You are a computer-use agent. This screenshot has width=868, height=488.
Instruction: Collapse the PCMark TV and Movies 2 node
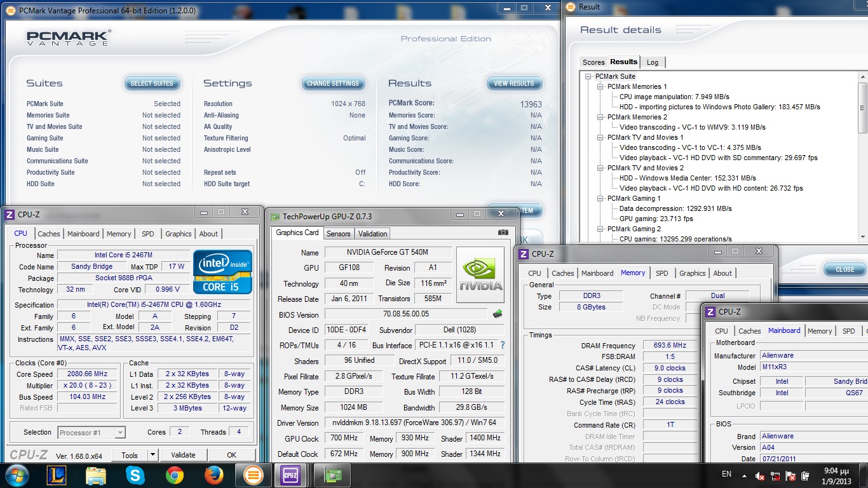(600, 168)
